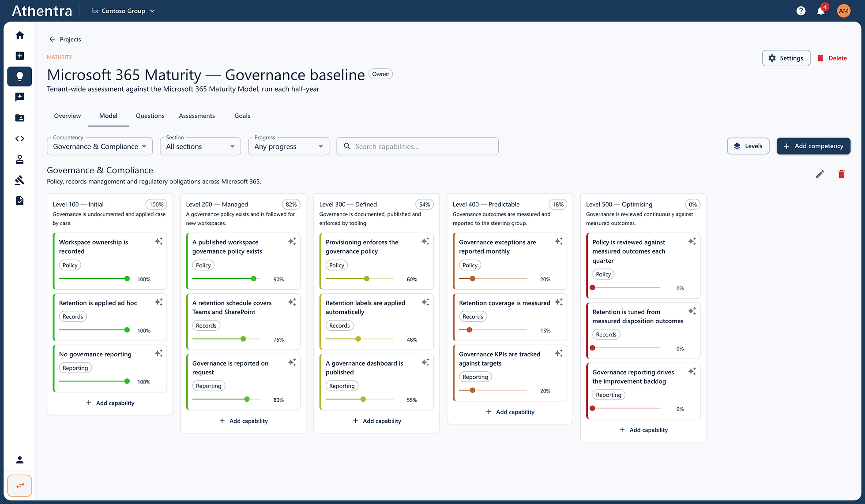865x504 pixels.
Task: Open the code brackets icon in sidebar
Action: click(20, 138)
